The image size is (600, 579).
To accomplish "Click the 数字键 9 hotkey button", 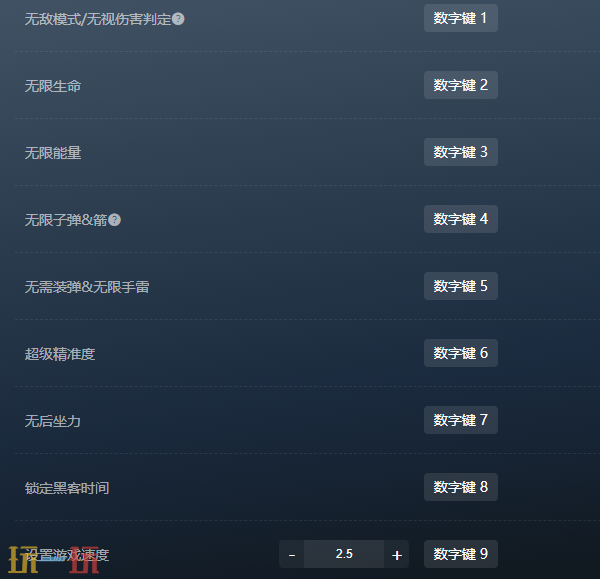I will [461, 554].
